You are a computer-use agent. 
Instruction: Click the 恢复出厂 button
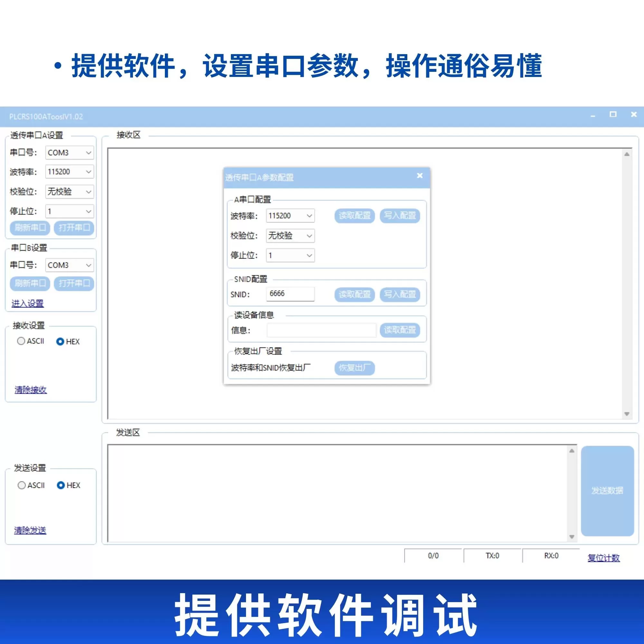click(x=355, y=368)
